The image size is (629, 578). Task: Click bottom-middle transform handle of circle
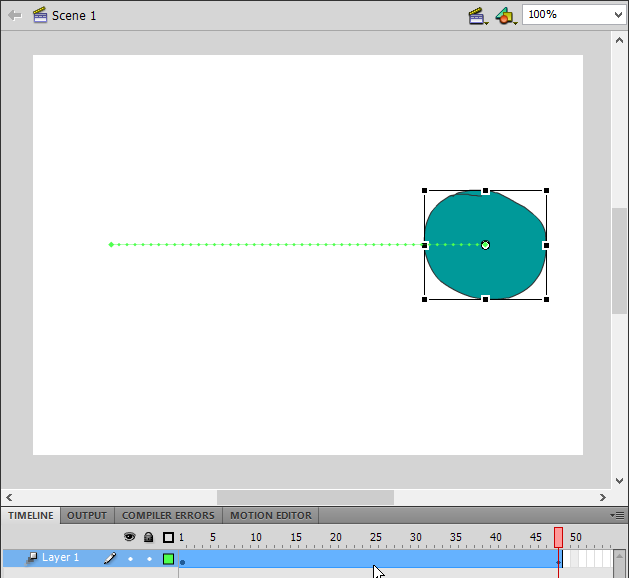pos(485,299)
